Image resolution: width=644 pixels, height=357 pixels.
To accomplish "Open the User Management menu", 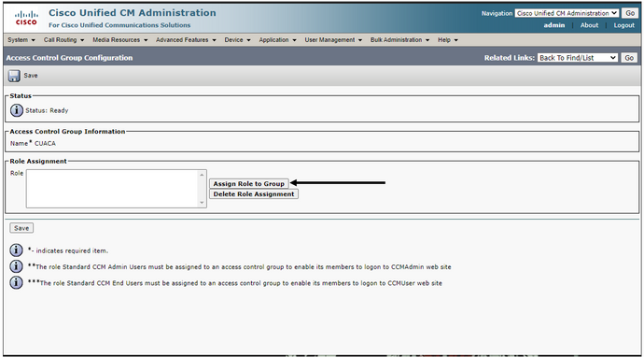I will pos(333,40).
